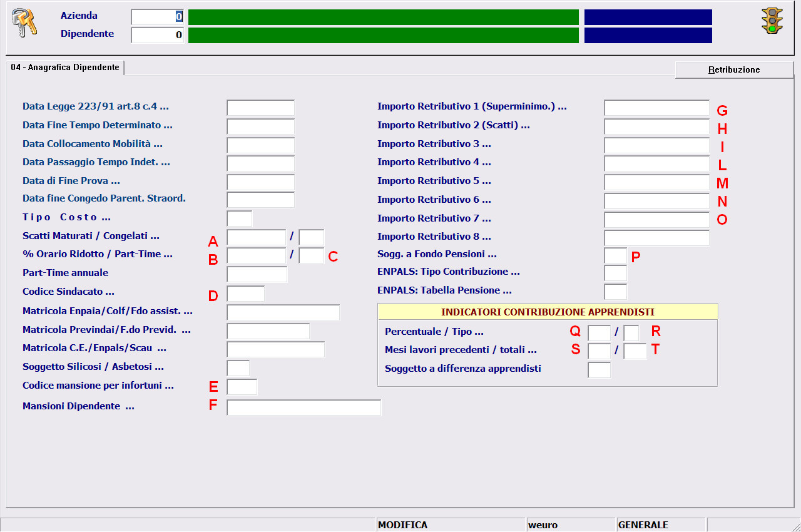Open the Retribuzione button
The width and height of the screenshot is (801, 532).
tap(734, 70)
